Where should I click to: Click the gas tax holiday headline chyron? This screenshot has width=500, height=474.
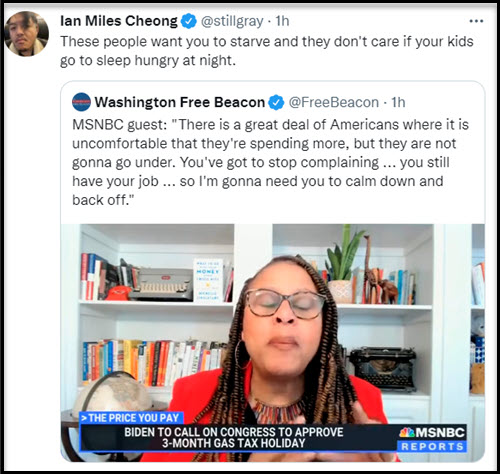(234, 437)
